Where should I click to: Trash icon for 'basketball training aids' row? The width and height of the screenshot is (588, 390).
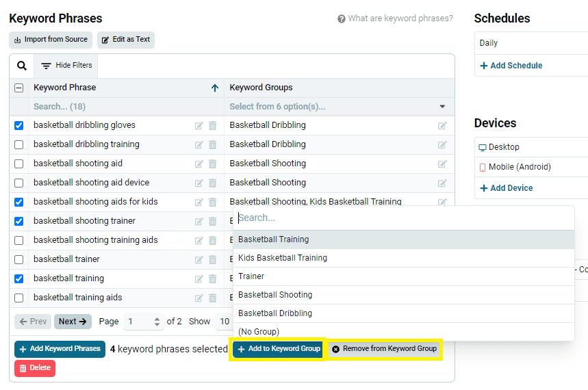click(213, 298)
